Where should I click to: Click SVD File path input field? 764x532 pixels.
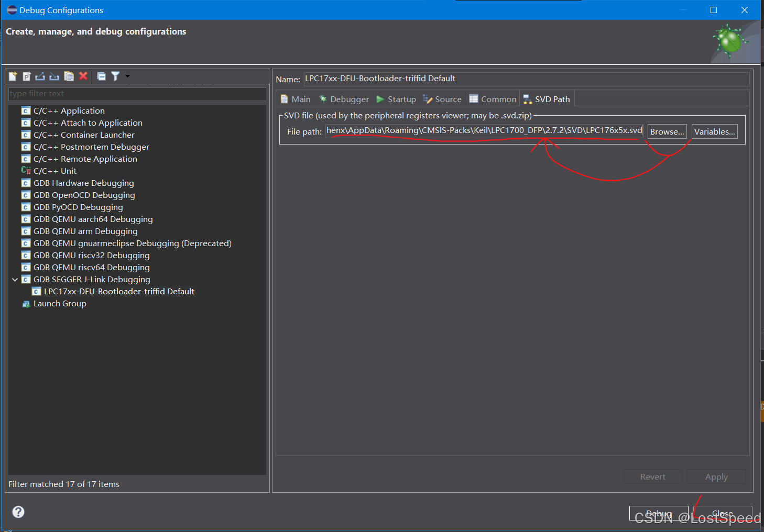pos(484,131)
